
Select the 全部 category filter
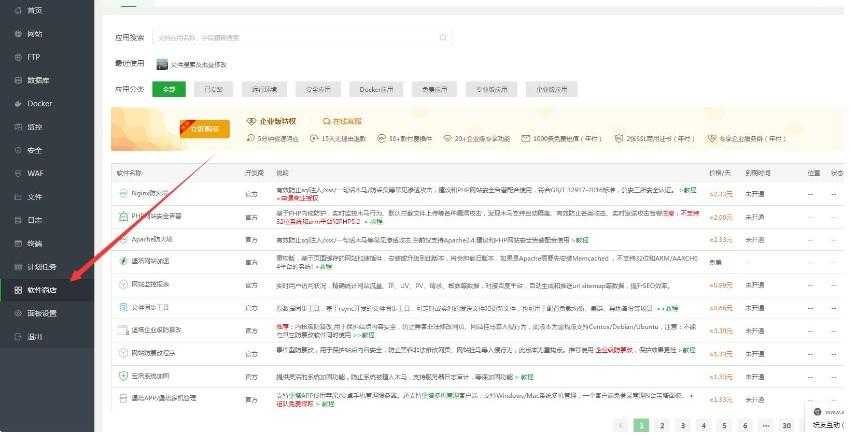coord(169,89)
